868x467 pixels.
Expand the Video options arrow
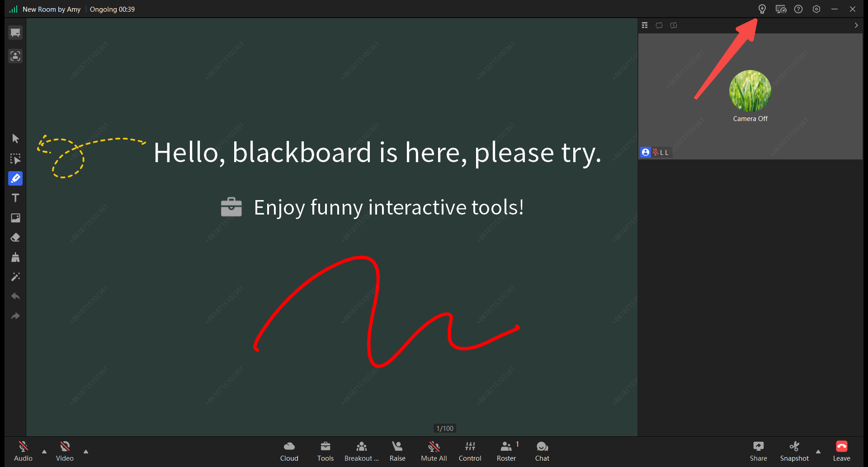point(86,451)
